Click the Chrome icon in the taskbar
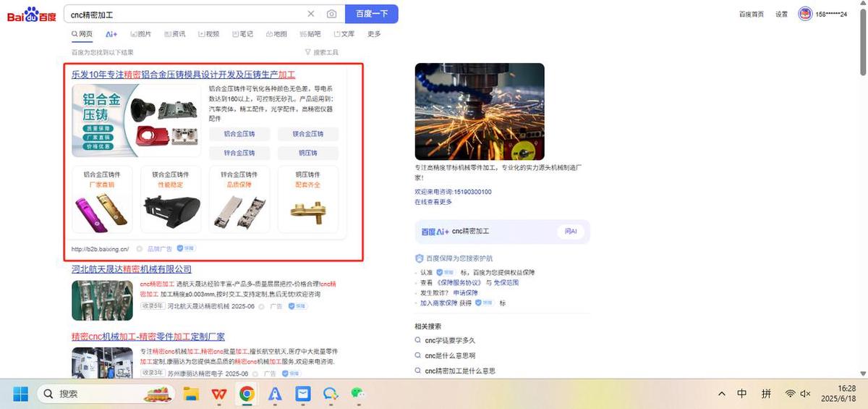The height and width of the screenshot is (409, 868). (x=247, y=394)
